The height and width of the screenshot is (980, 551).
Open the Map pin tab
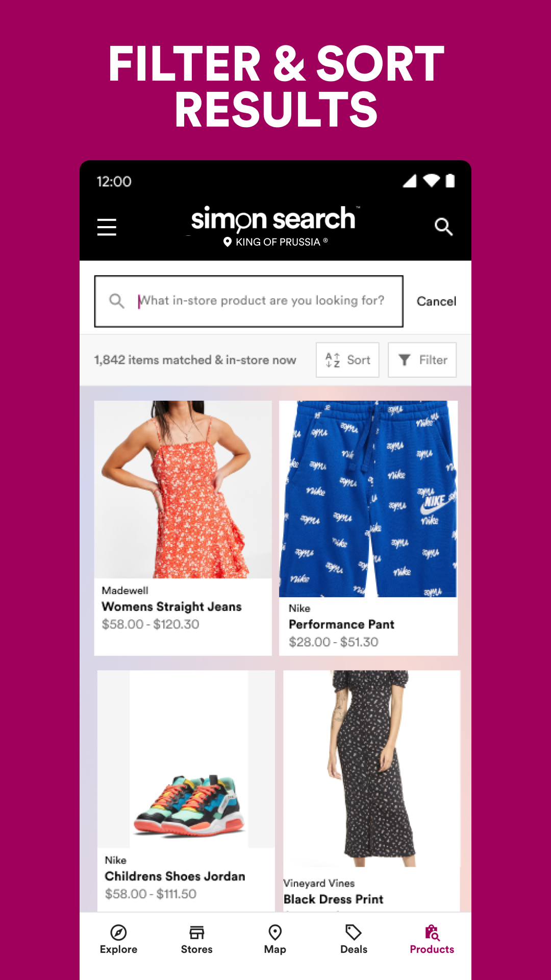[x=275, y=940]
